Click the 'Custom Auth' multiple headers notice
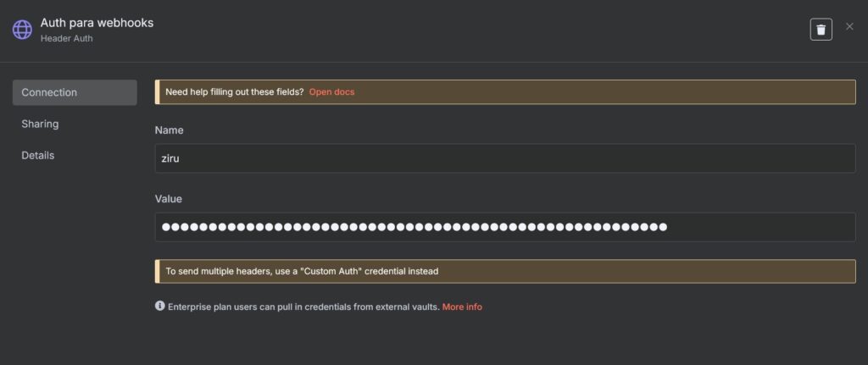 pos(505,272)
